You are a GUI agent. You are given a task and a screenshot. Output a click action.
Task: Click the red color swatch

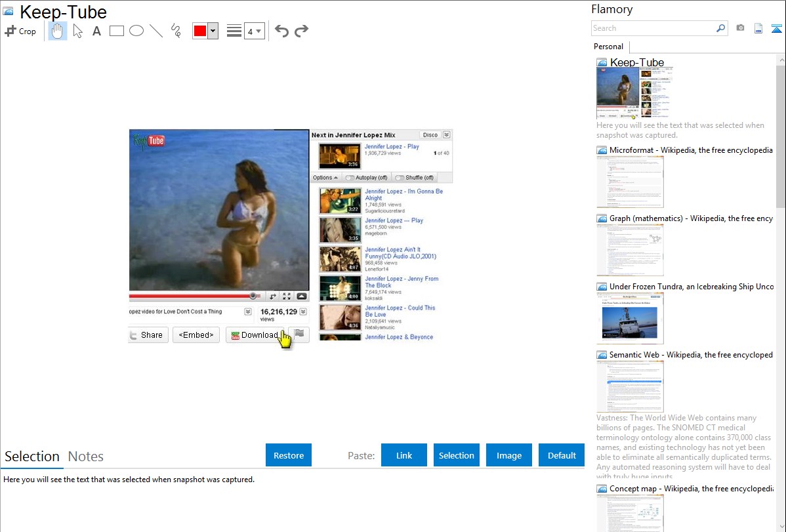click(199, 31)
